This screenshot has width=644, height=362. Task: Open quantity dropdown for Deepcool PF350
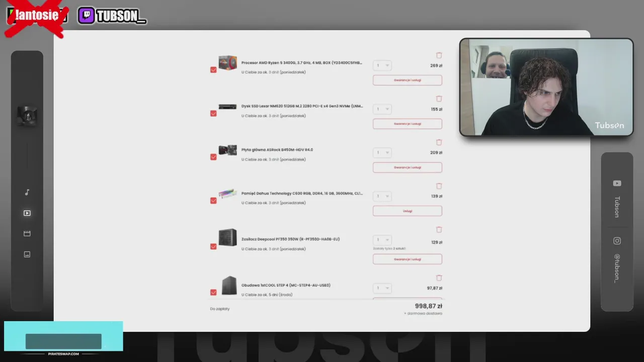click(382, 240)
